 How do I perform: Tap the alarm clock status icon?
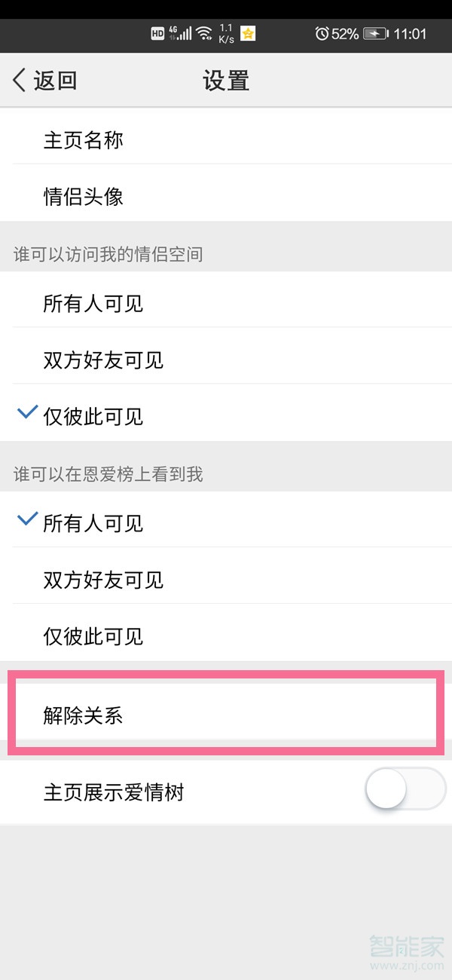[322, 34]
